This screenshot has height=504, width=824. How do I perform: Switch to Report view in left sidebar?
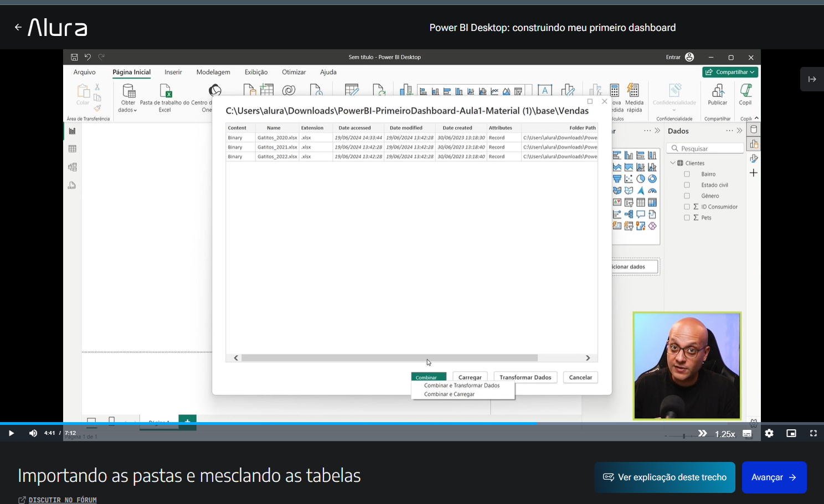point(72,131)
